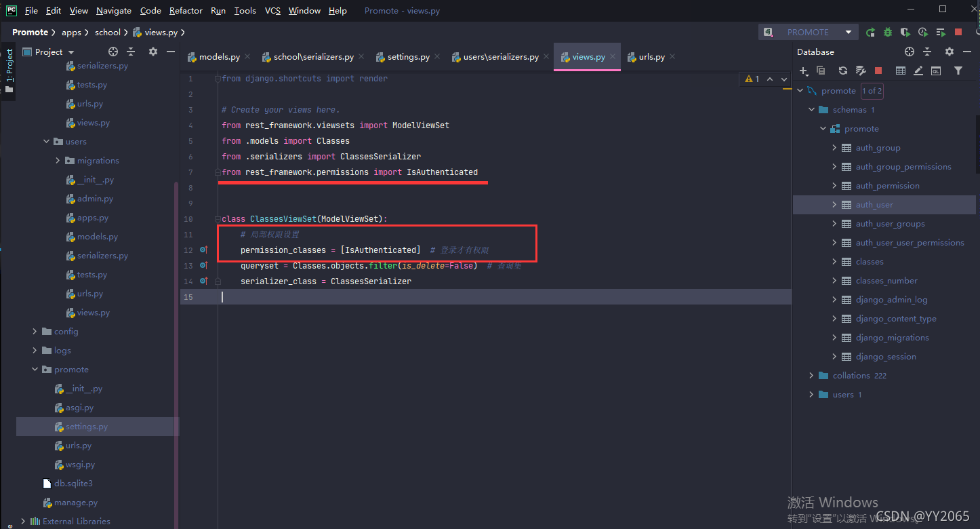
Task: Collapse all in Database panel
Action: pos(927,52)
